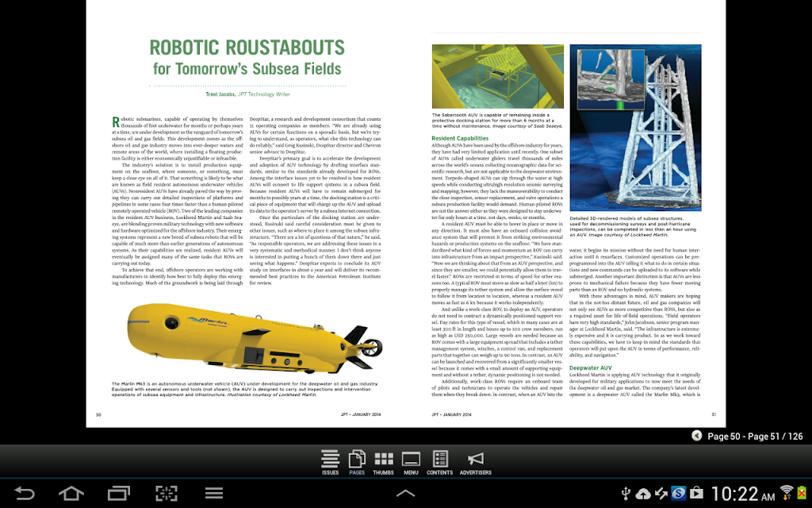The width and height of the screenshot is (812, 508).
Task: Tap the Page 50 - Page 51 / 126 indicator
Action: tap(755, 437)
